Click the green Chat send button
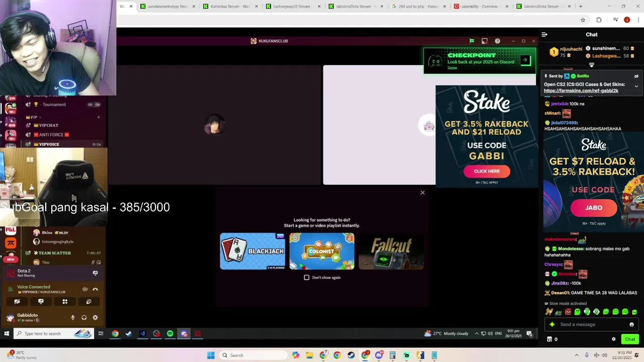 630,339
